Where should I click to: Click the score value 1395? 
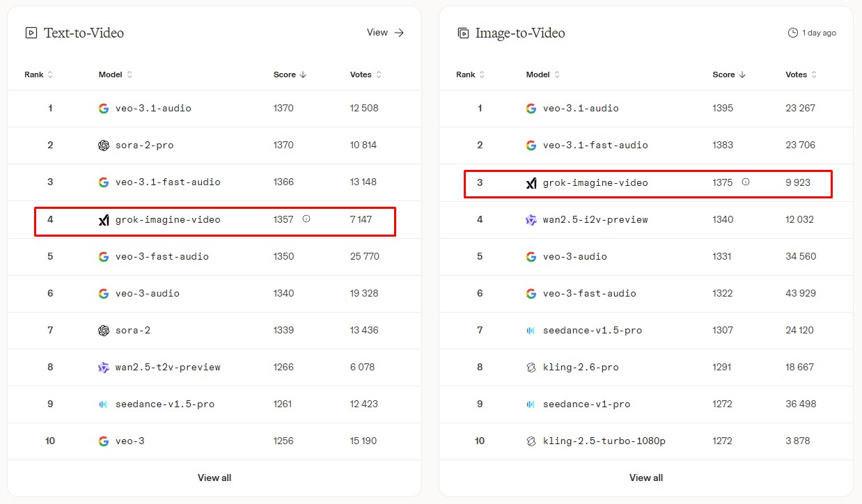[723, 109]
